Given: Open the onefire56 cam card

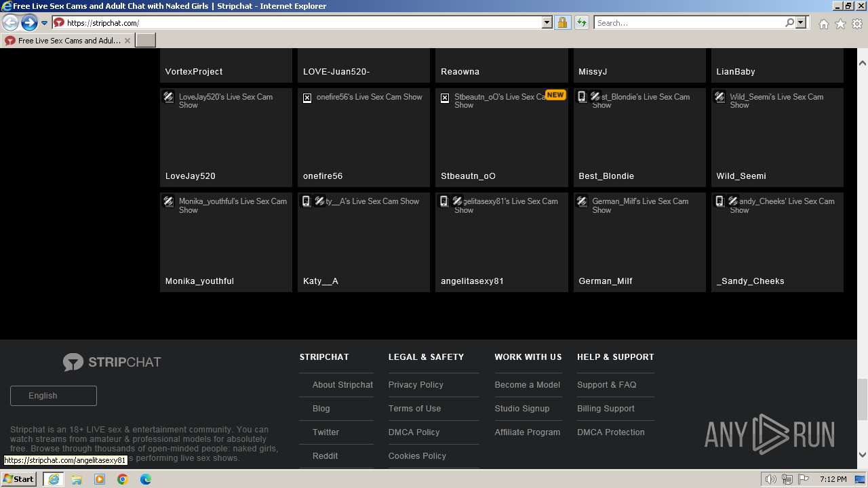Looking at the screenshot, I should [363, 138].
